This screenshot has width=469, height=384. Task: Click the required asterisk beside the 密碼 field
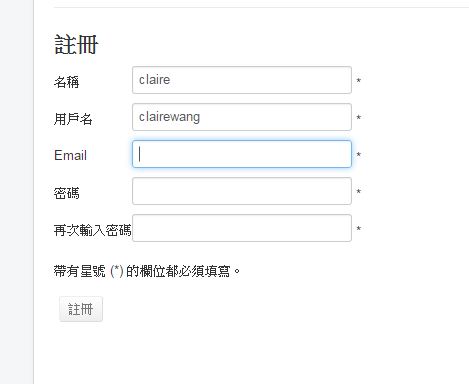[359, 191]
